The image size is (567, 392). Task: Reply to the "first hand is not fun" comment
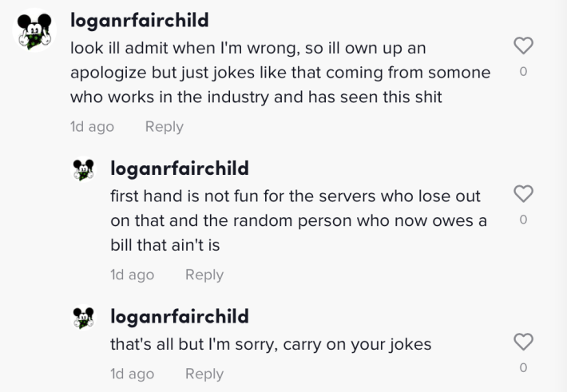click(x=204, y=274)
